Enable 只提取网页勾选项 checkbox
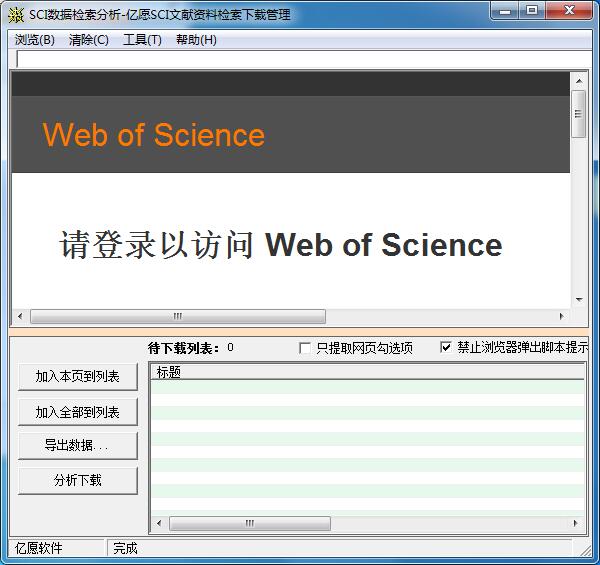This screenshot has width=600, height=565. (305, 348)
